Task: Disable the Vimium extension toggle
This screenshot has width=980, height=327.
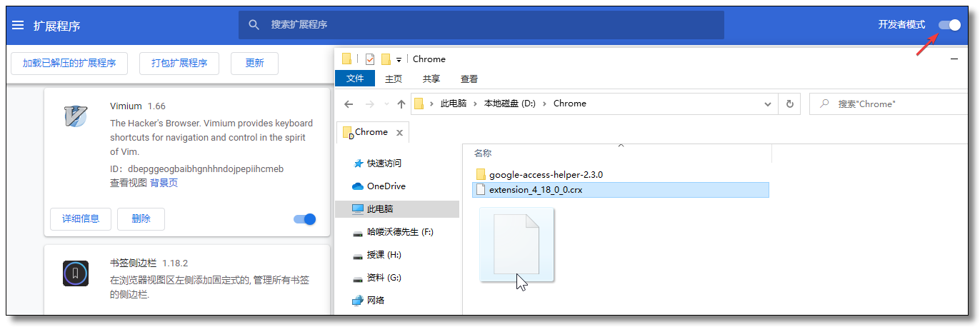Action: pos(305,219)
